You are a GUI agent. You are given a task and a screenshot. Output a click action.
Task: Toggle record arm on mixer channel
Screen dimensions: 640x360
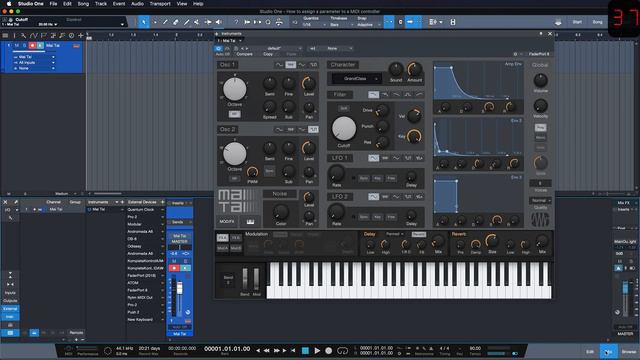[174, 268]
